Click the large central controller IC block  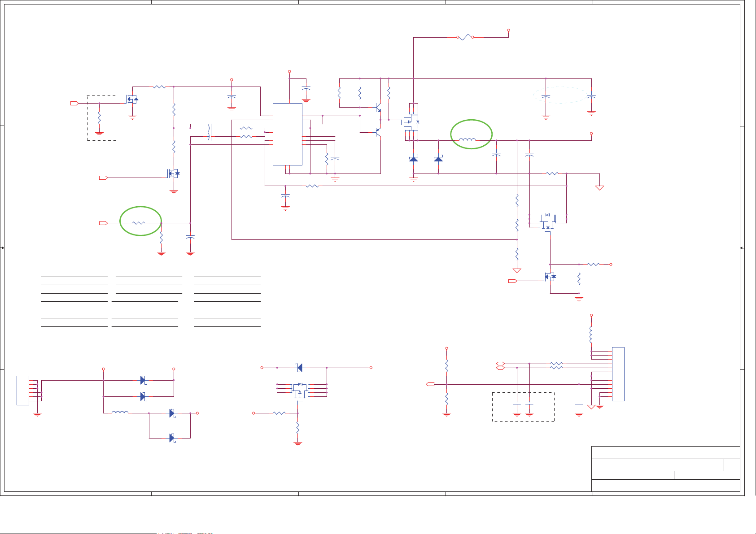pos(288,134)
